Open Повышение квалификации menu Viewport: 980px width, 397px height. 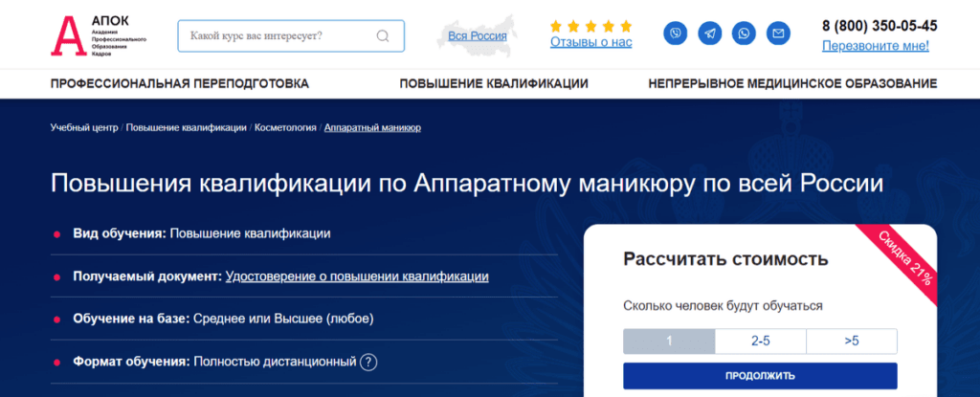click(494, 84)
